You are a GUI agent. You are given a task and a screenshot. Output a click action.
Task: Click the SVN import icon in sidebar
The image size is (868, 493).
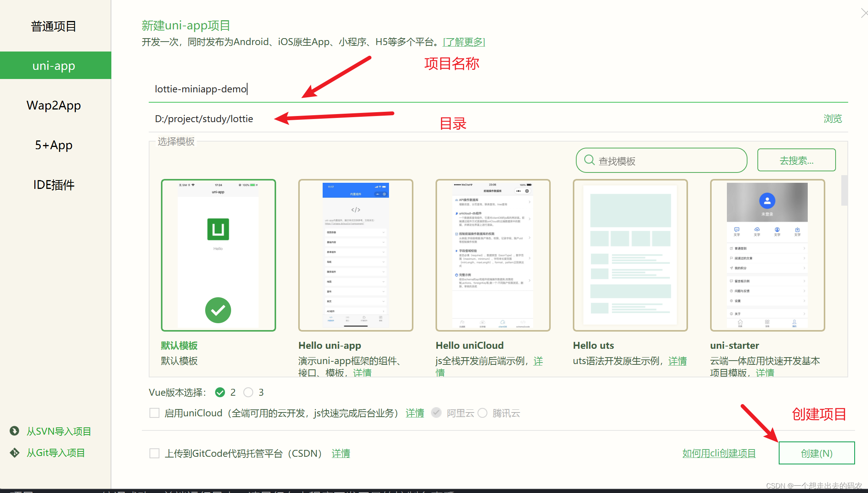(x=14, y=431)
